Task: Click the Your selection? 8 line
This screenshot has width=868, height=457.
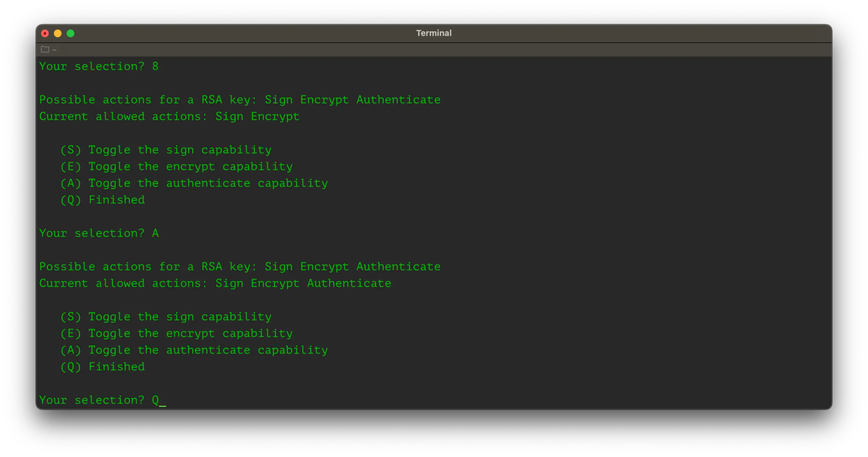Action: (x=99, y=66)
